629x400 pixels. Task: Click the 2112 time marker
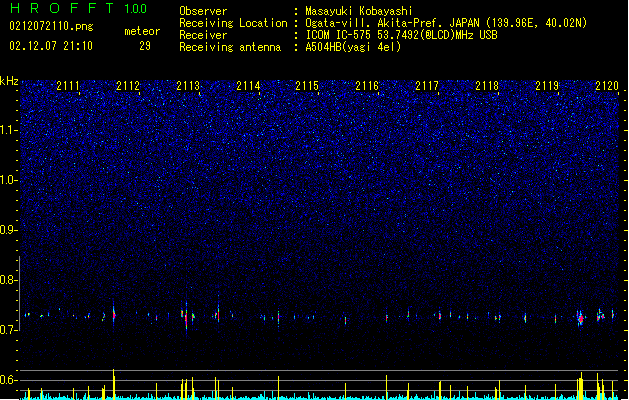[x=128, y=86]
